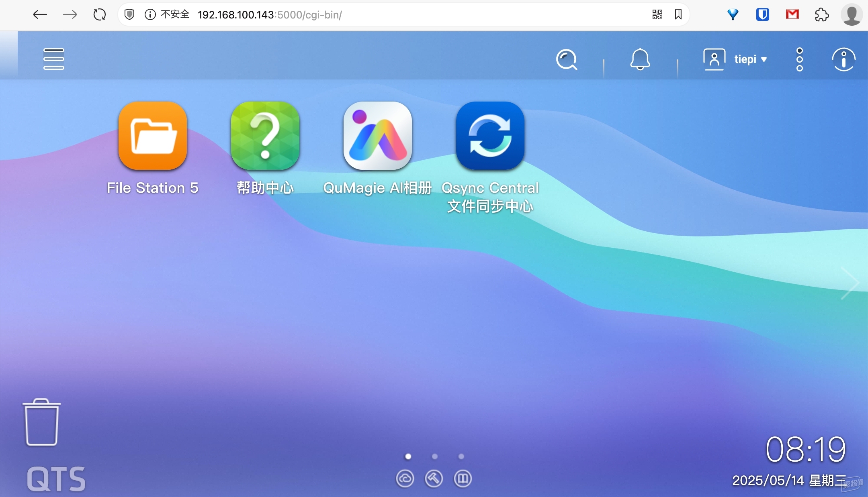Reload the browser page
This screenshot has width=868, height=497.
(100, 15)
